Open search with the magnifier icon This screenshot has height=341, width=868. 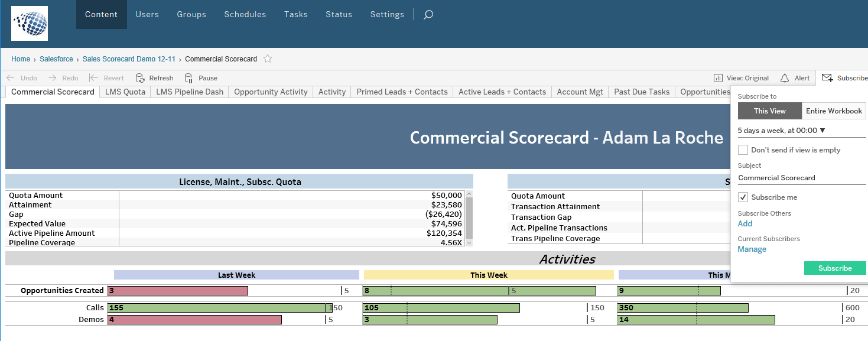point(427,14)
